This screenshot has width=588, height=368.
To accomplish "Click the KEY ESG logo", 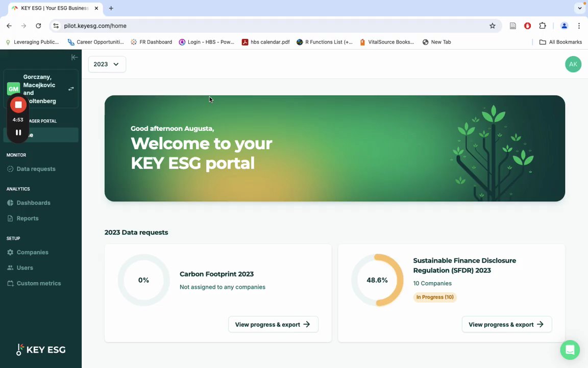I will coord(41,349).
